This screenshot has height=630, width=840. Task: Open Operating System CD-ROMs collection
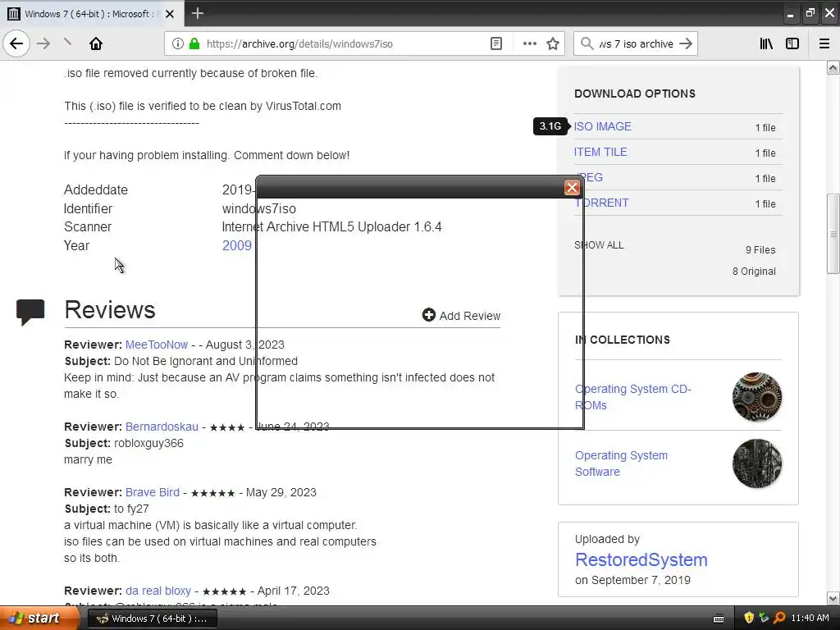coord(633,397)
